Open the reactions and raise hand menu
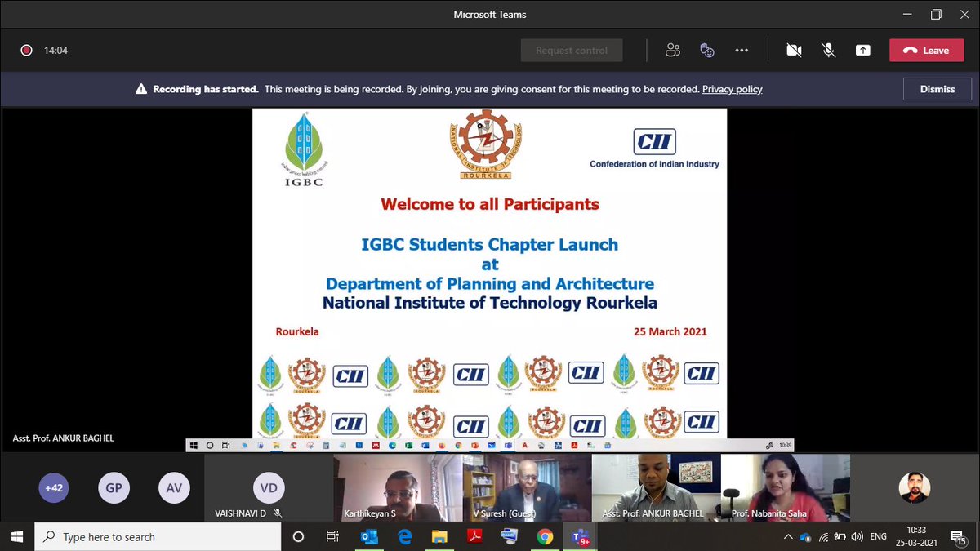980x551 pixels. pyautogui.click(x=707, y=50)
